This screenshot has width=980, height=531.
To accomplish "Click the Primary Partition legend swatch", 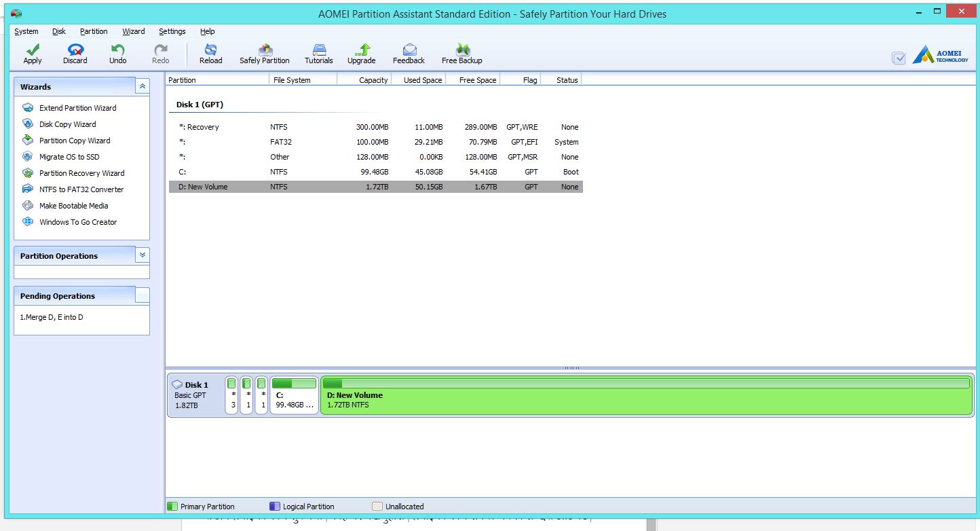I will click(x=172, y=507).
